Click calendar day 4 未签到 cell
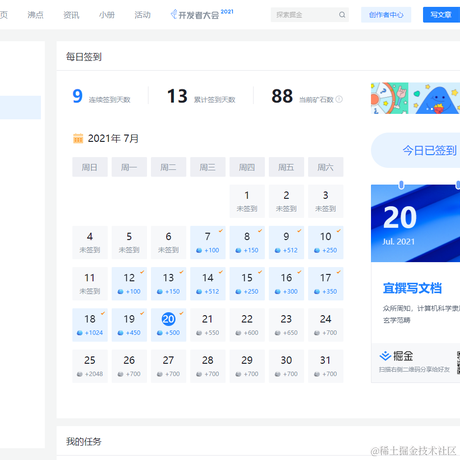The height and width of the screenshot is (460, 460). [x=90, y=242]
